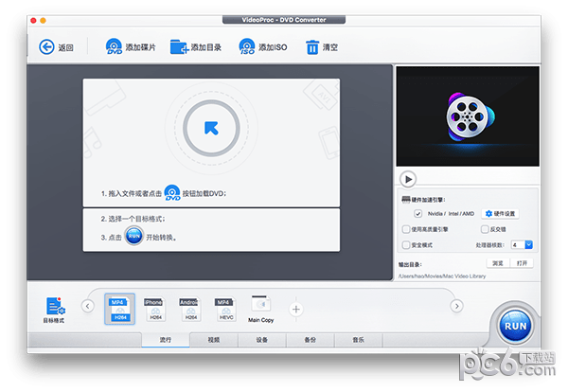The height and width of the screenshot is (392, 568).
Task: Enable 反交错 deinterlacing checkbox
Action: click(x=485, y=229)
